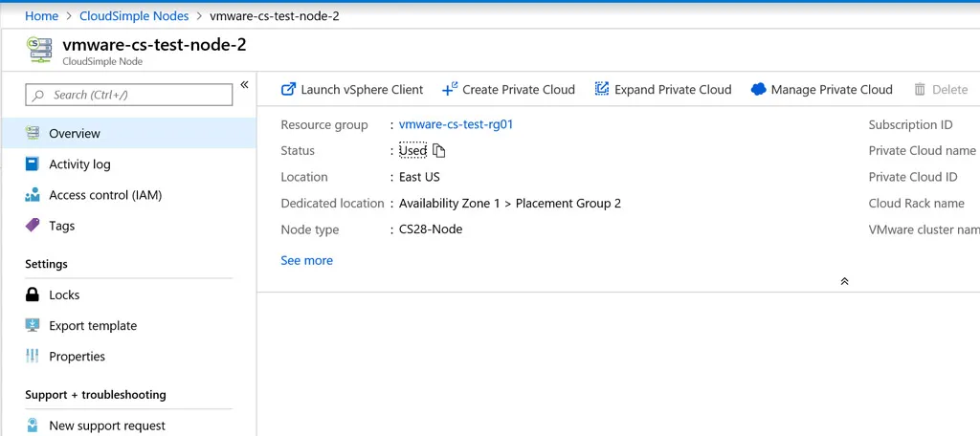Click the purple Tags icon
The height and width of the screenshot is (436, 980).
click(x=32, y=226)
